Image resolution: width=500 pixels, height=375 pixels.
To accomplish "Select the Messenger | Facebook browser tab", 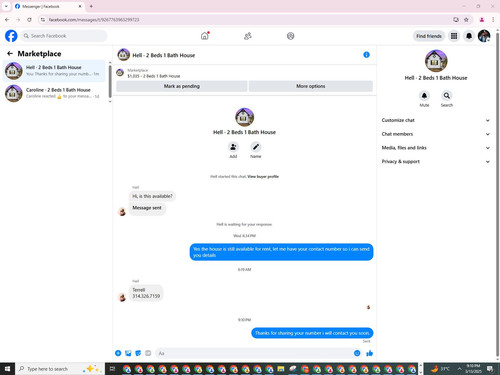I will click(x=48, y=6).
